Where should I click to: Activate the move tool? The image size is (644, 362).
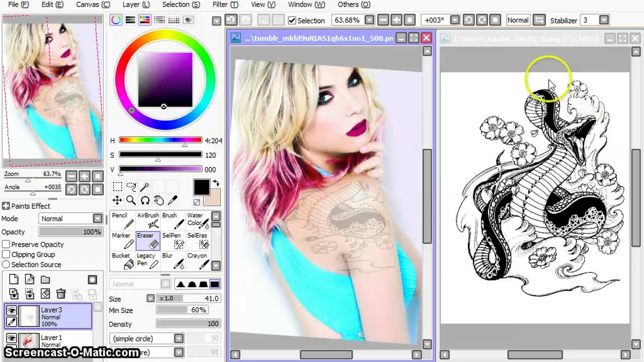pos(117,201)
